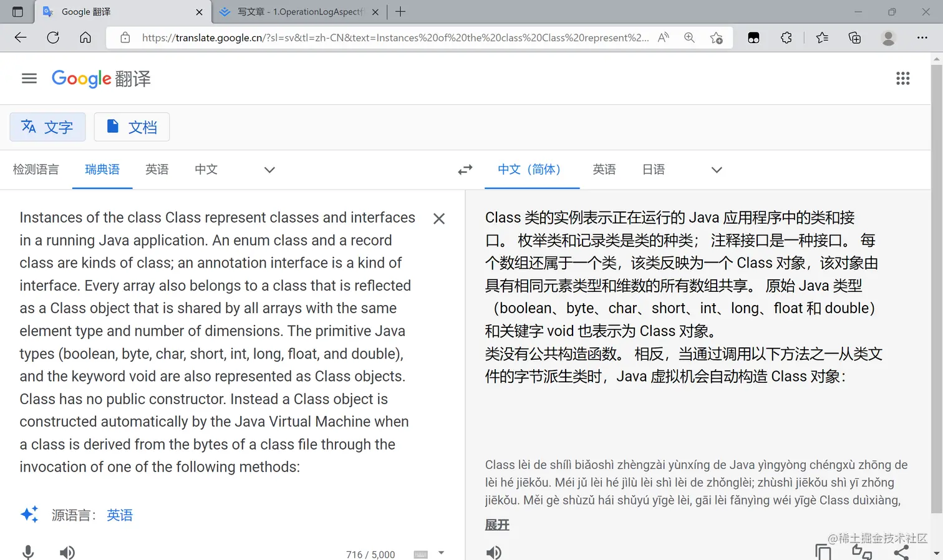Select 检测语言 as source language
This screenshot has height=560, width=943.
(36, 170)
